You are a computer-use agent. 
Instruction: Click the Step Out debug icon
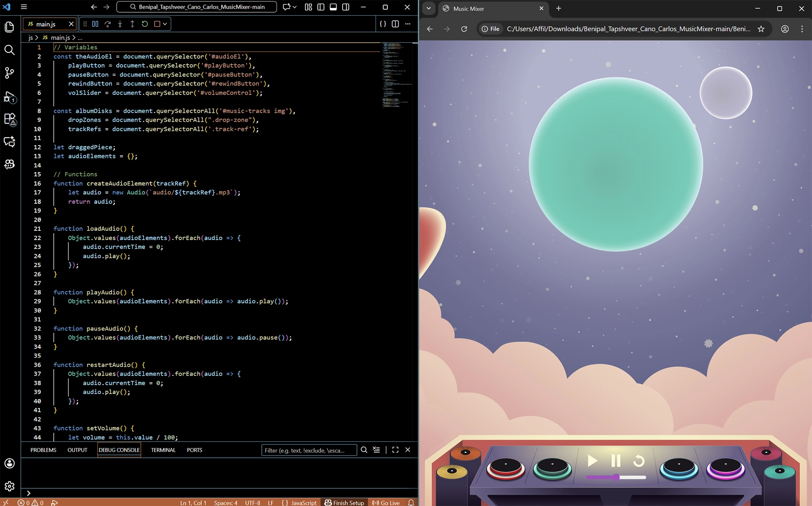tap(132, 24)
